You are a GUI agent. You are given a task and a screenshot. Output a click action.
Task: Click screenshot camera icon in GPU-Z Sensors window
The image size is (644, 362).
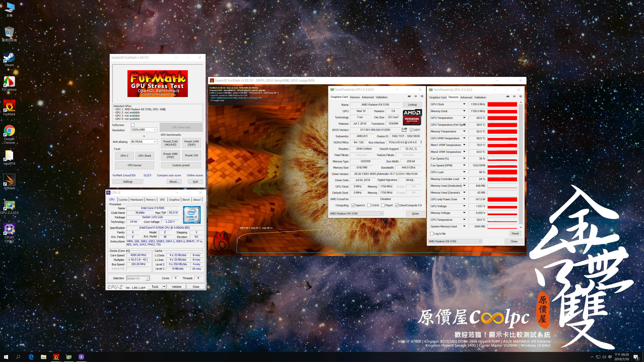(x=508, y=96)
